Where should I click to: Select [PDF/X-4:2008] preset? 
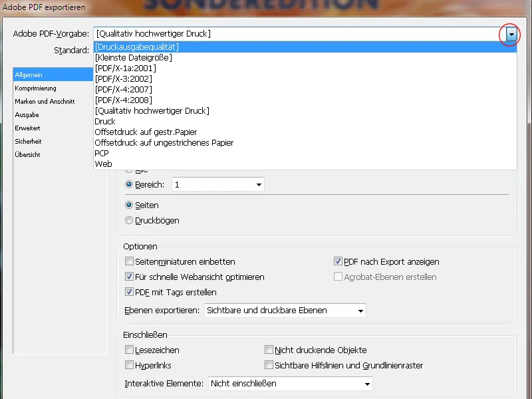coord(305,100)
